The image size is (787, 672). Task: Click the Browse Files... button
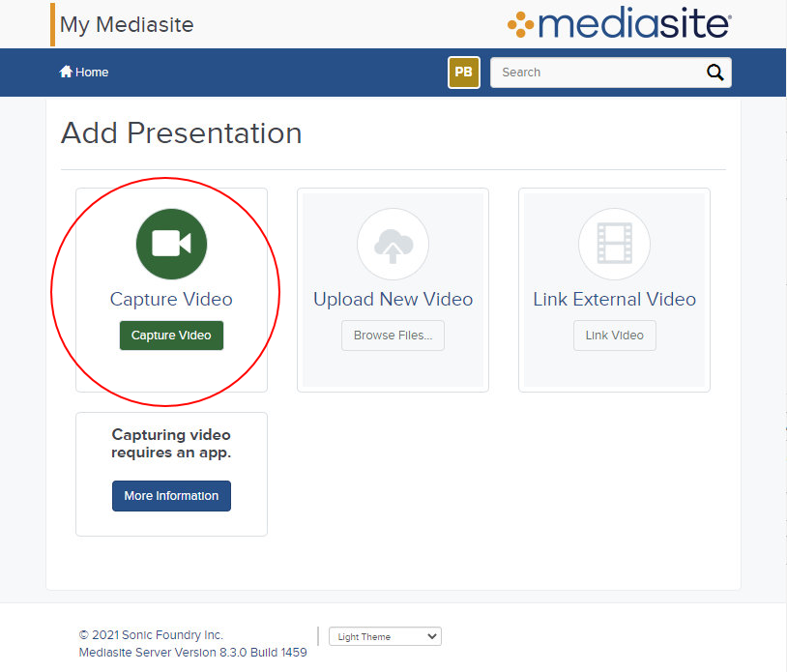coord(393,336)
